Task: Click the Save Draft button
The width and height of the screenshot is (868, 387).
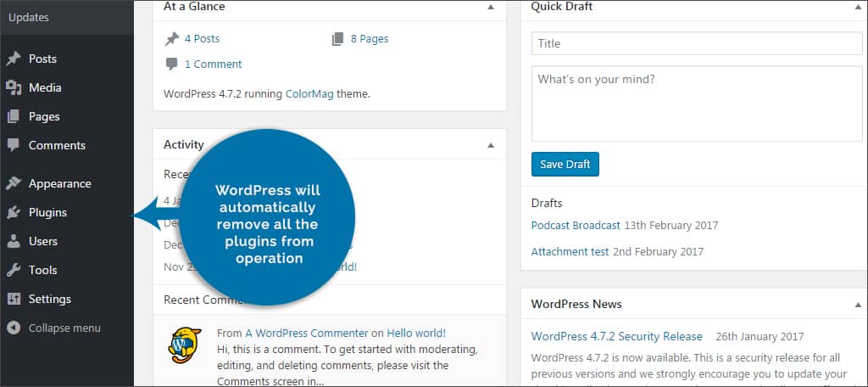Action: (x=565, y=164)
